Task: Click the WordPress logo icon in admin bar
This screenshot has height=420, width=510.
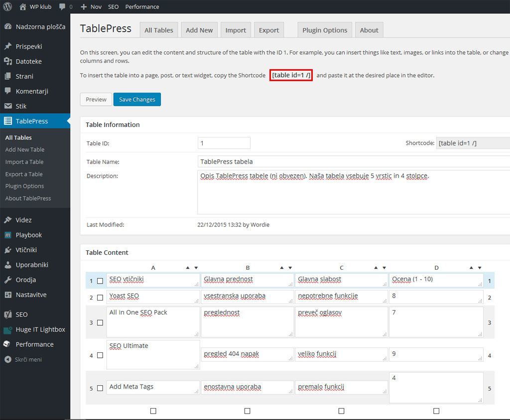Action: tap(7, 7)
